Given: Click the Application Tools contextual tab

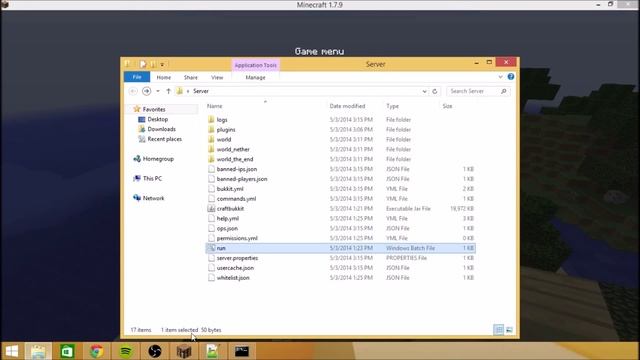Looking at the screenshot, I should [256, 65].
